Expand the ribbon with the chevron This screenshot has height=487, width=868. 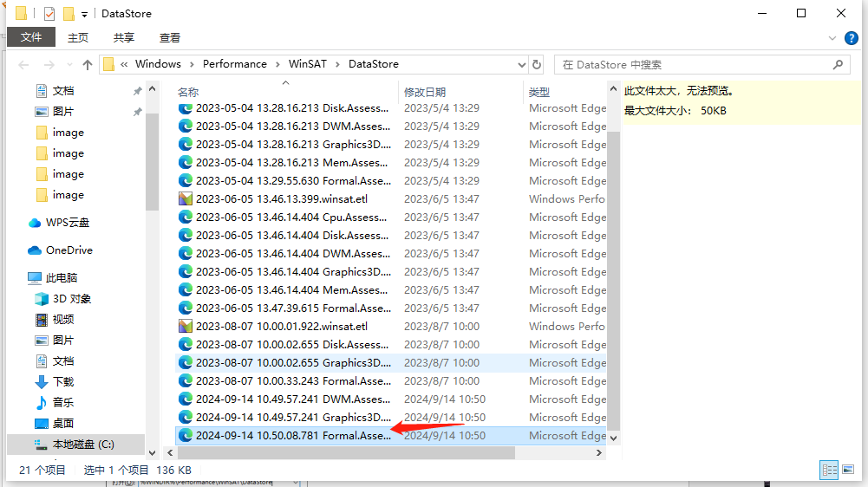click(832, 38)
